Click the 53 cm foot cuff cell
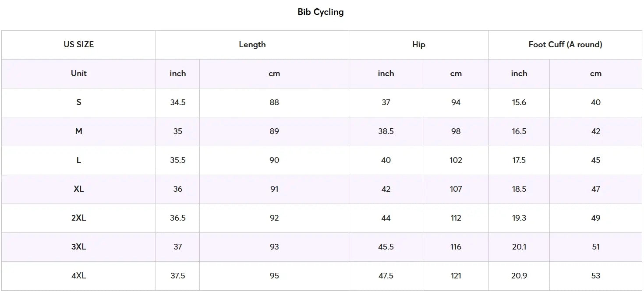Screen dimensions: 644x292 click(x=596, y=276)
